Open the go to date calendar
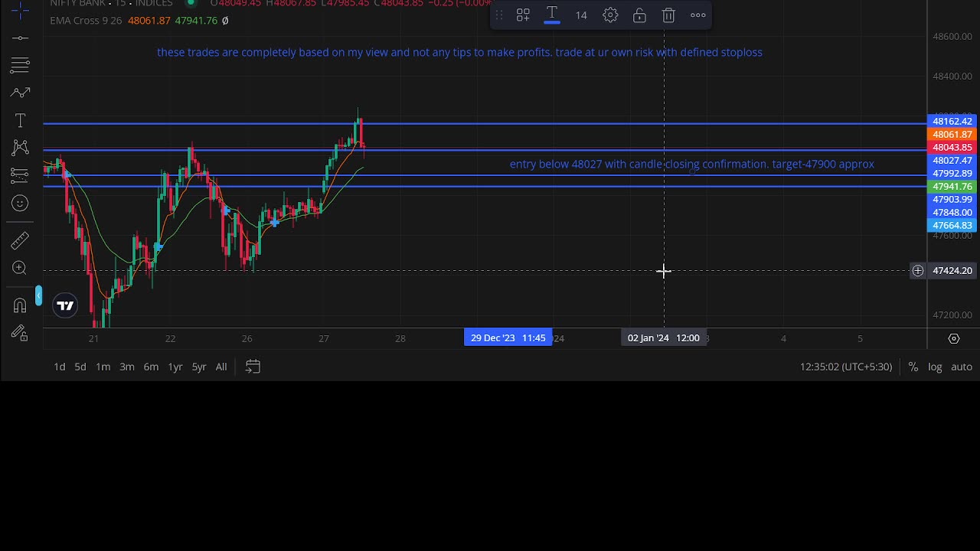This screenshot has width=980, height=551. click(253, 367)
